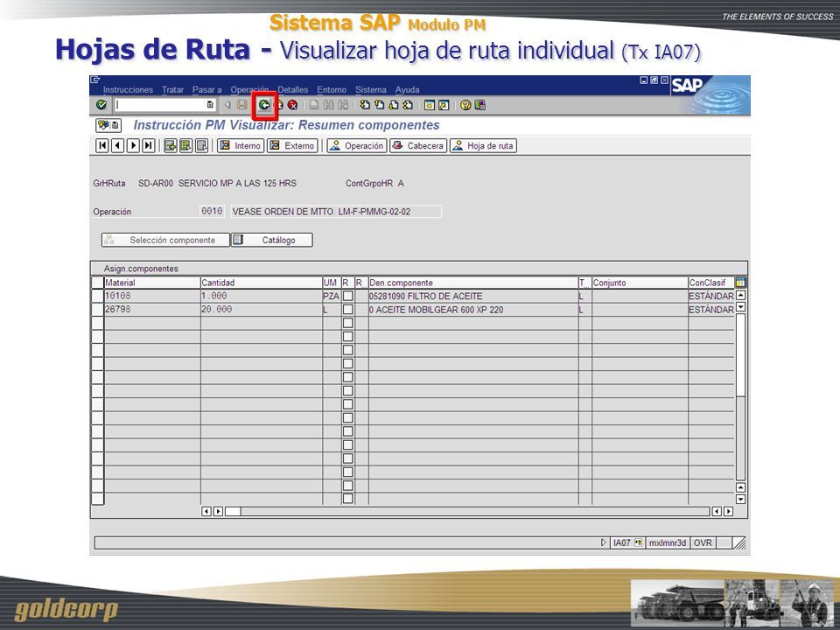Click the Create New Session icon
840x630 pixels.
[429, 105]
